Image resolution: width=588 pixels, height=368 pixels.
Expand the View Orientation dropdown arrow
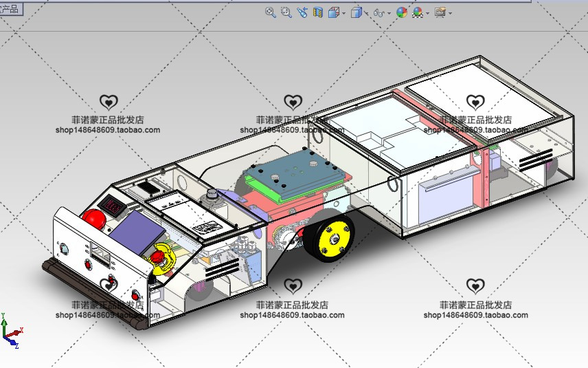[x=343, y=14]
